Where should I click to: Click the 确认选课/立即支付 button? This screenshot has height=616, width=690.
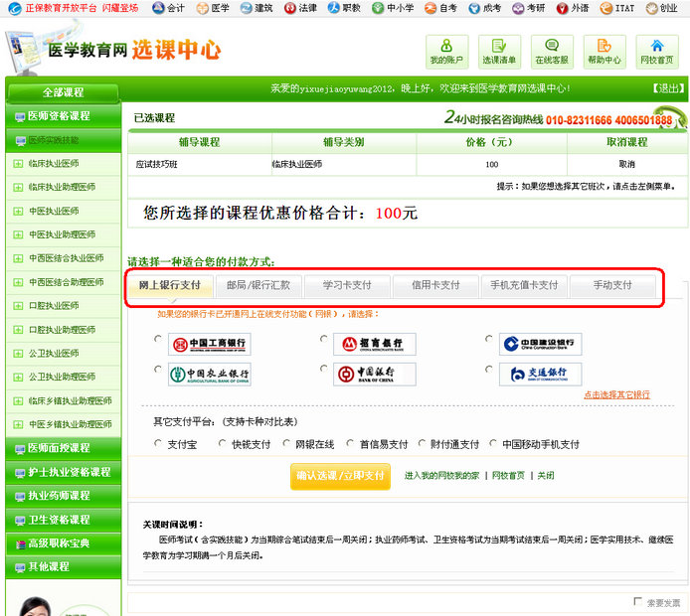[x=340, y=476]
